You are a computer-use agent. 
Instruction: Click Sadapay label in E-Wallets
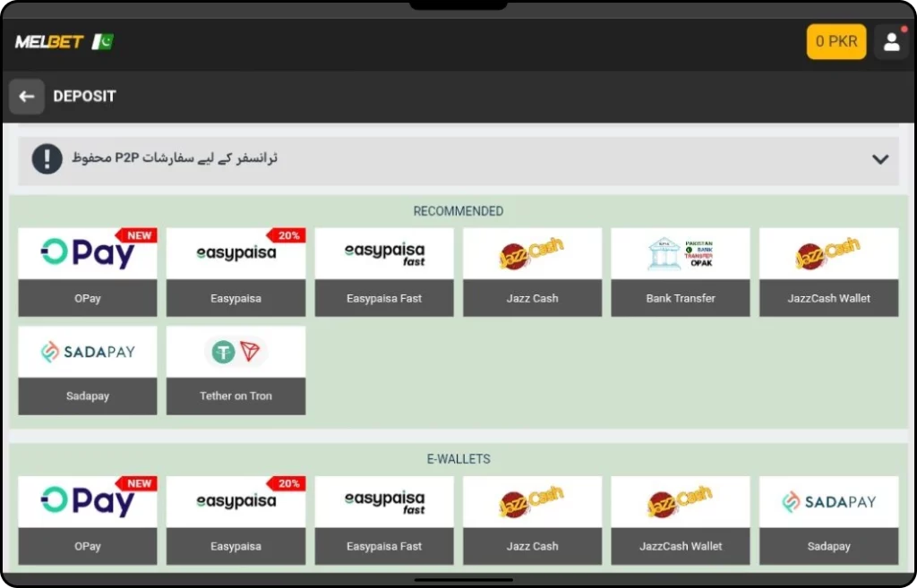tap(828, 547)
